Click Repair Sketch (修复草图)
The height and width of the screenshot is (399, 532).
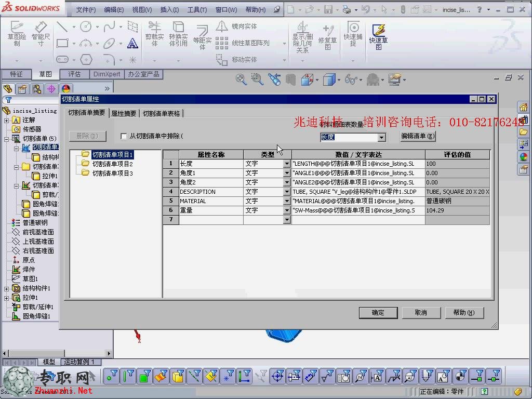327,37
